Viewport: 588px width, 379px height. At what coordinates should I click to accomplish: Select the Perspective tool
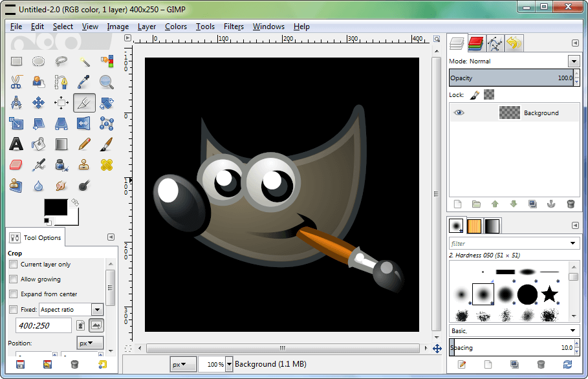61,124
